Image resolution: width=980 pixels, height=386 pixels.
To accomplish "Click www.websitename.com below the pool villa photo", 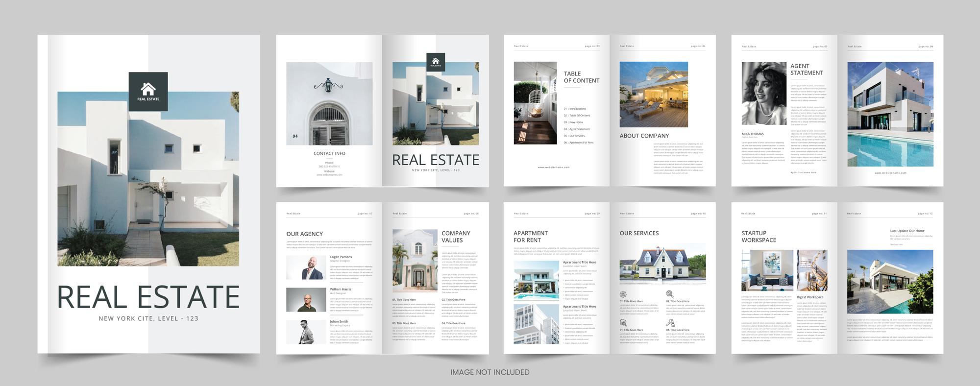I will pyautogui.click(x=890, y=173).
